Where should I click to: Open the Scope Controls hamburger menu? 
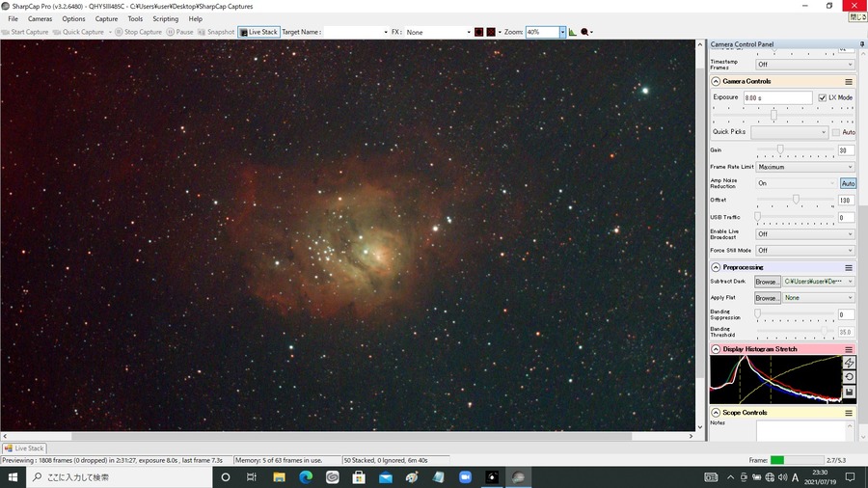[x=848, y=413]
